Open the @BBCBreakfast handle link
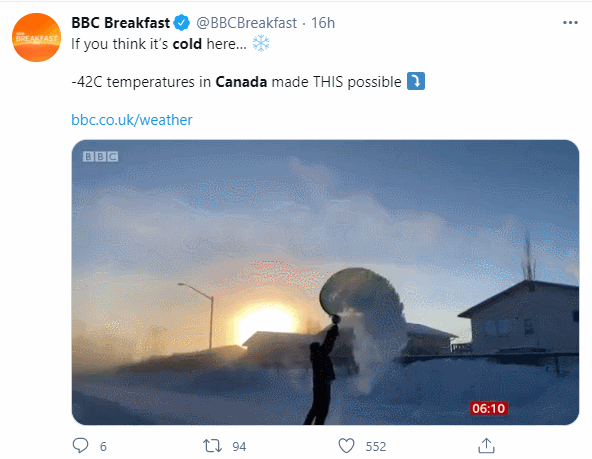The height and width of the screenshot is (459, 592). [x=247, y=23]
